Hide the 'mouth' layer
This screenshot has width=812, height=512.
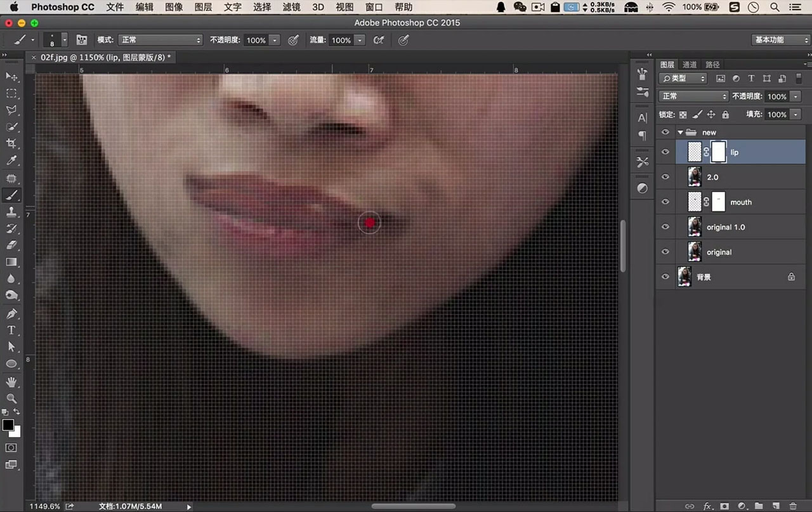coord(665,202)
